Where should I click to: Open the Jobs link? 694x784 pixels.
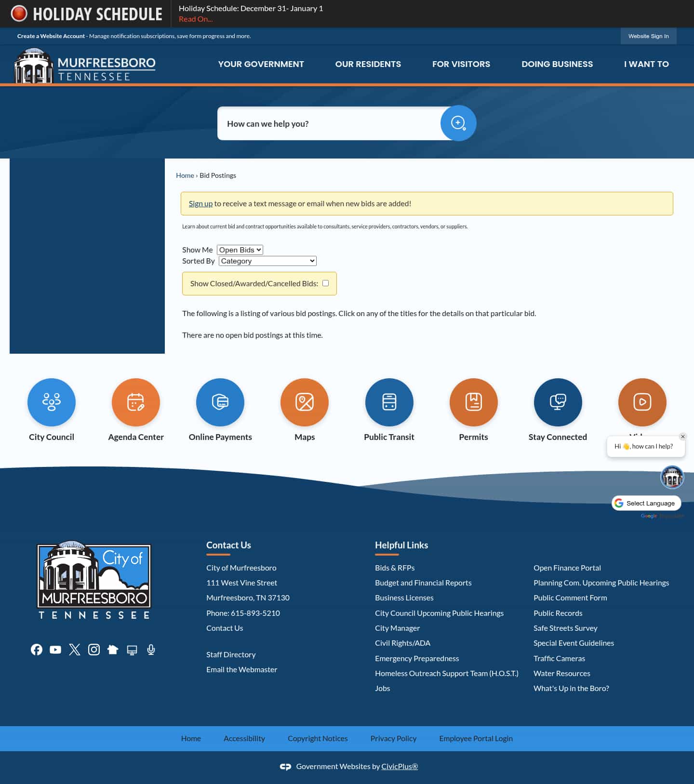(x=383, y=688)
